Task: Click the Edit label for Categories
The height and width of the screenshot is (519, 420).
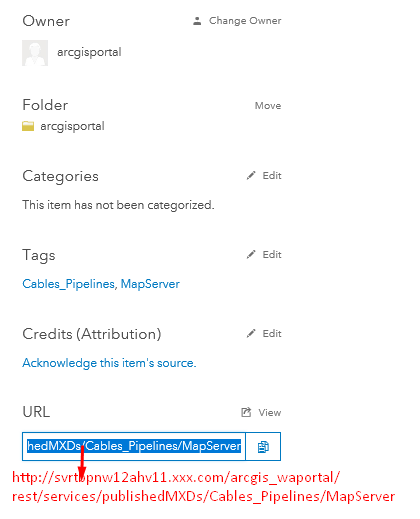Action: (272, 175)
